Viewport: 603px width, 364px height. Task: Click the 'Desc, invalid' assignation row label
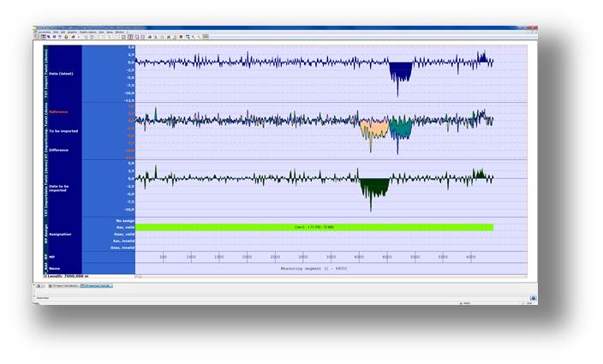[x=121, y=248]
